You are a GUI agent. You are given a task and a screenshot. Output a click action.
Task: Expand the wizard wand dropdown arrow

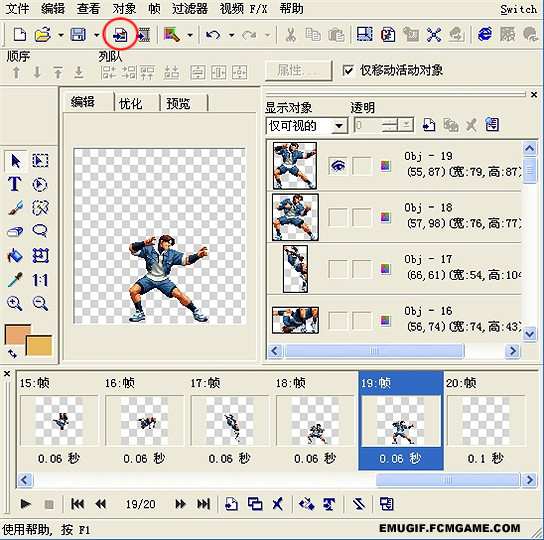click(x=190, y=35)
